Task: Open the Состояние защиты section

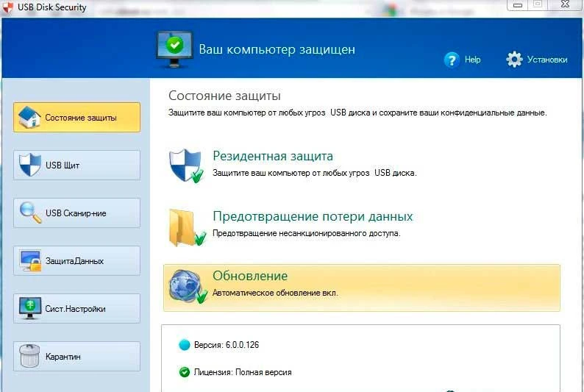Action: point(76,117)
